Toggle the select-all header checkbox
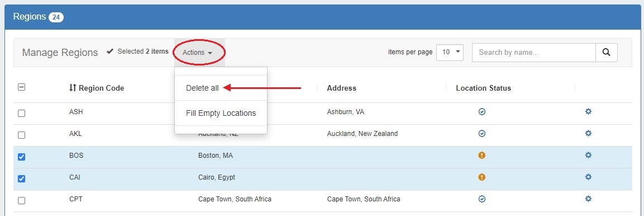 tap(21, 87)
